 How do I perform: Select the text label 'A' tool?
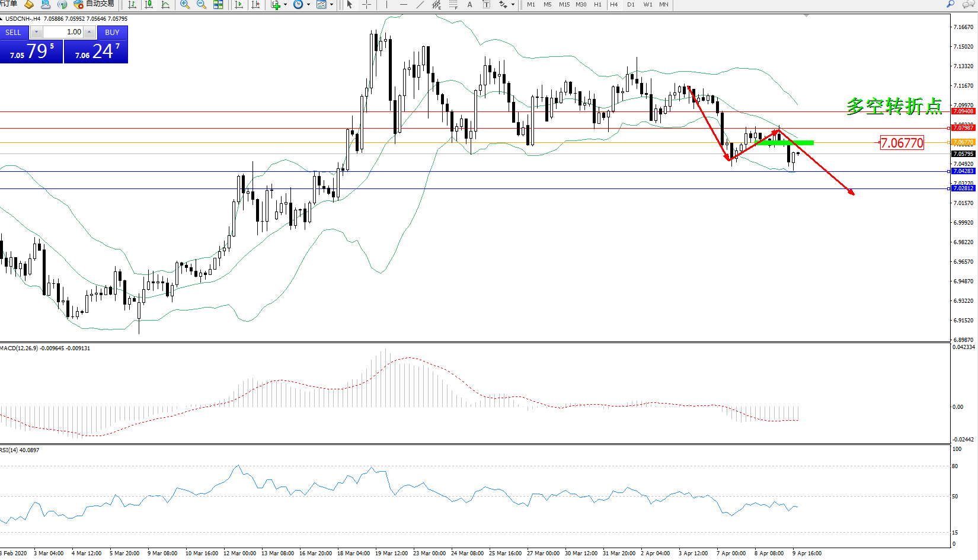[470, 5]
